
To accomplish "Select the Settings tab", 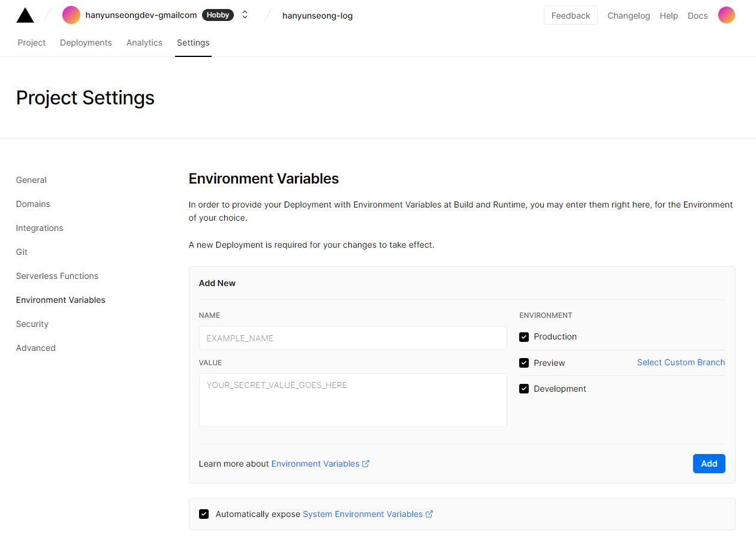I will 193,43.
